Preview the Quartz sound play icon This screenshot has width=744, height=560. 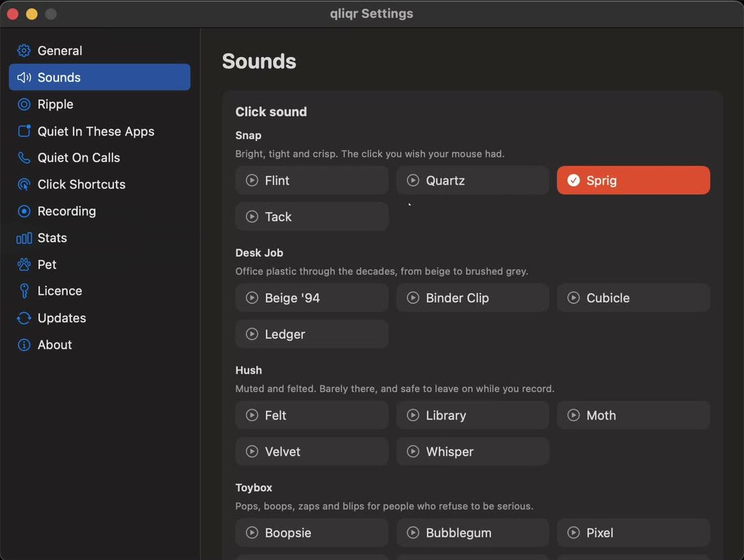point(413,180)
